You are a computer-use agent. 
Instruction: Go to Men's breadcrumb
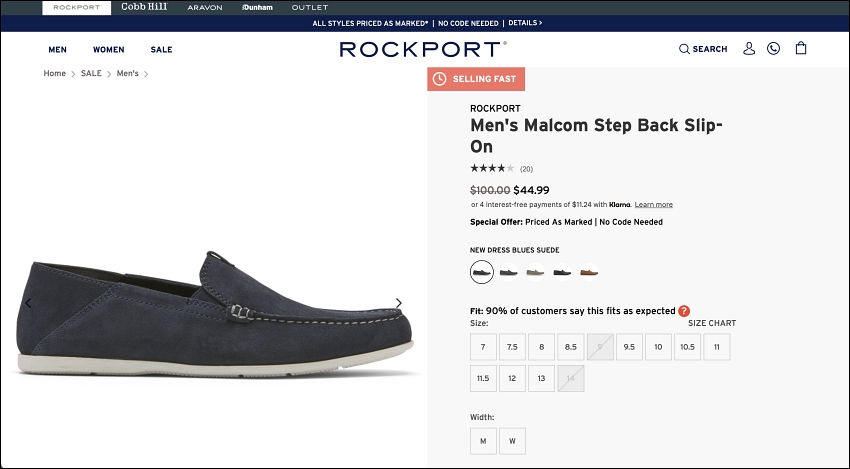pos(127,73)
